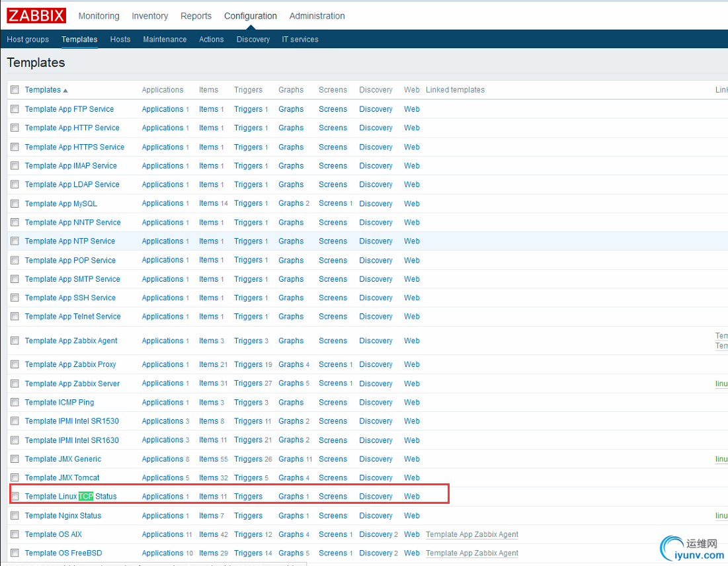View Graphs of Template App MySQL
This screenshot has height=566, width=728.
pos(291,204)
